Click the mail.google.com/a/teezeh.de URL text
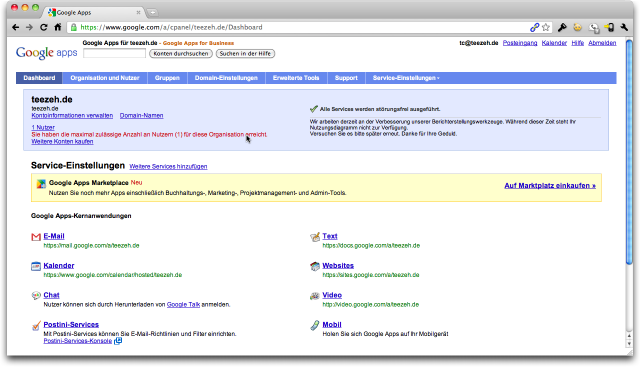The image size is (640, 367). click(91, 245)
